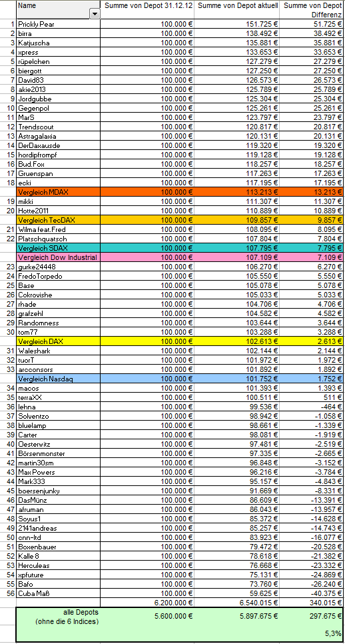Click the cell 'akie2013'
The height and width of the screenshot is (644, 345).
tap(58, 89)
